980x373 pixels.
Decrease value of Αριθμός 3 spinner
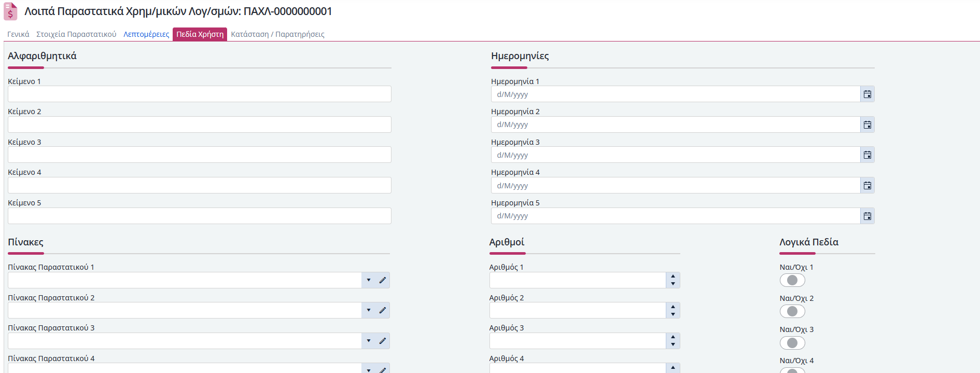tap(673, 344)
